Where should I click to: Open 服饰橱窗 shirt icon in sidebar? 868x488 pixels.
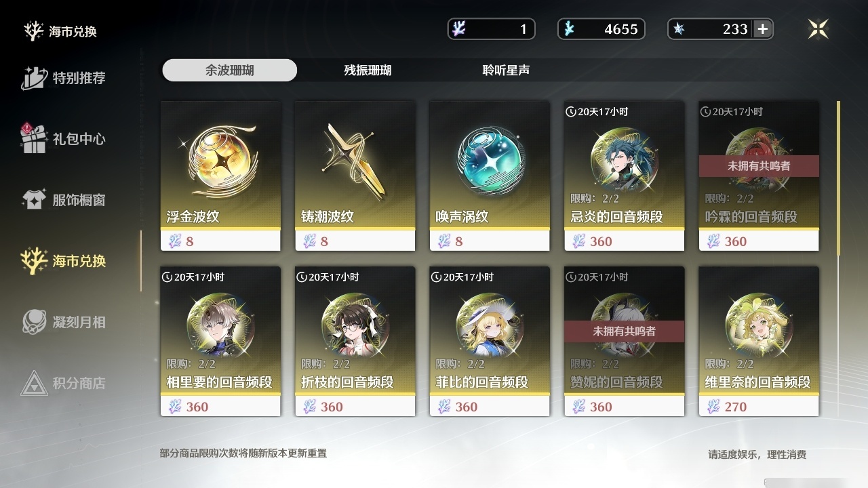[x=34, y=200]
